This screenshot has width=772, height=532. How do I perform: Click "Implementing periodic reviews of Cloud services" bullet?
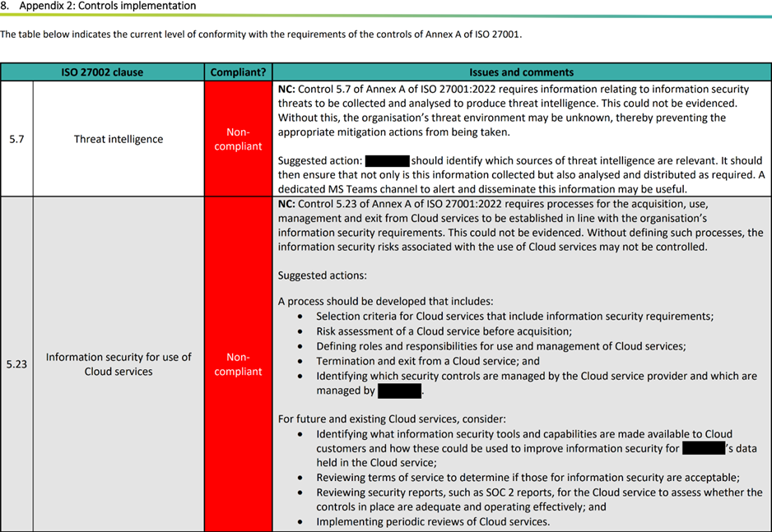pos(433,521)
